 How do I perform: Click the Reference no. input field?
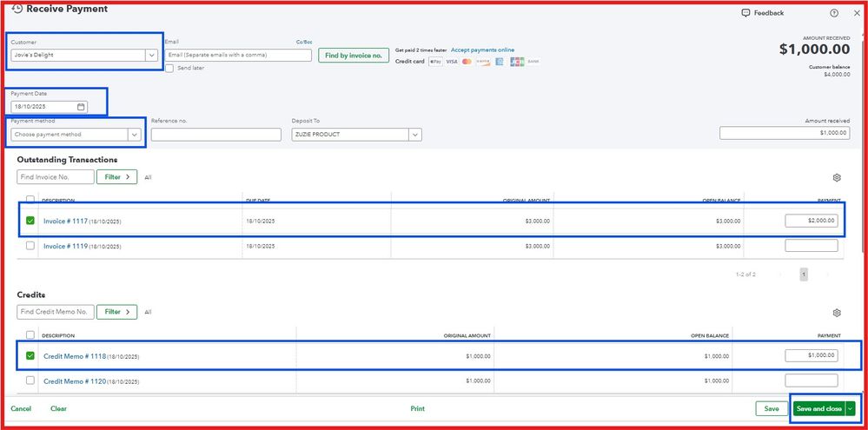point(215,135)
